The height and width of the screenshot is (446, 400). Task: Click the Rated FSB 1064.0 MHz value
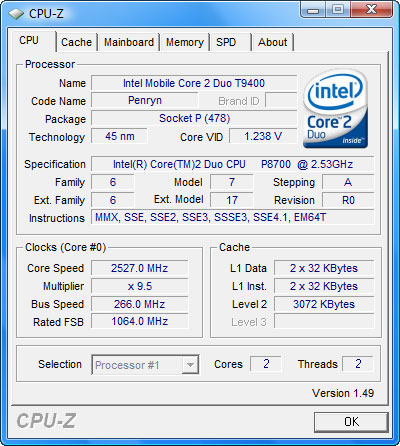point(140,322)
